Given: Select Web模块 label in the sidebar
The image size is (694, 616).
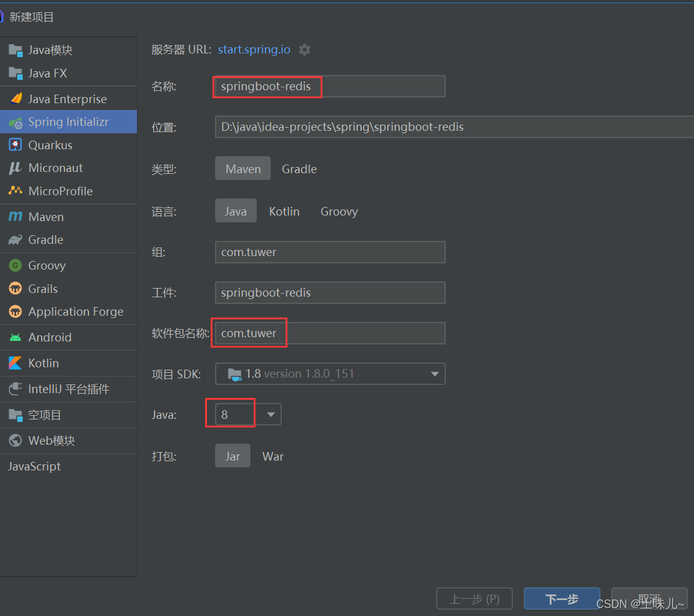Looking at the screenshot, I should coord(52,440).
